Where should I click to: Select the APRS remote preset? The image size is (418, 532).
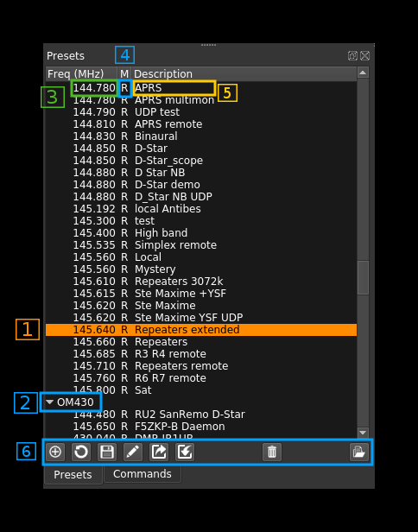tap(201, 124)
